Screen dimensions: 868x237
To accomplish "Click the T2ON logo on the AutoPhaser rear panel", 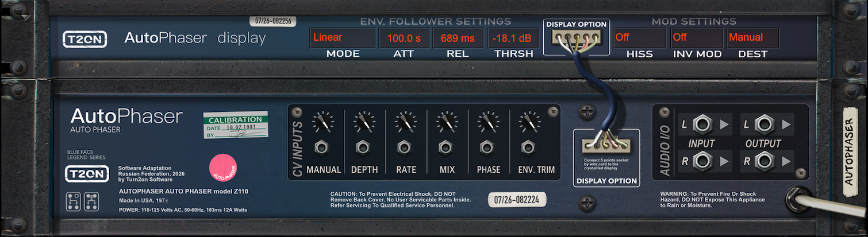I will tap(87, 174).
